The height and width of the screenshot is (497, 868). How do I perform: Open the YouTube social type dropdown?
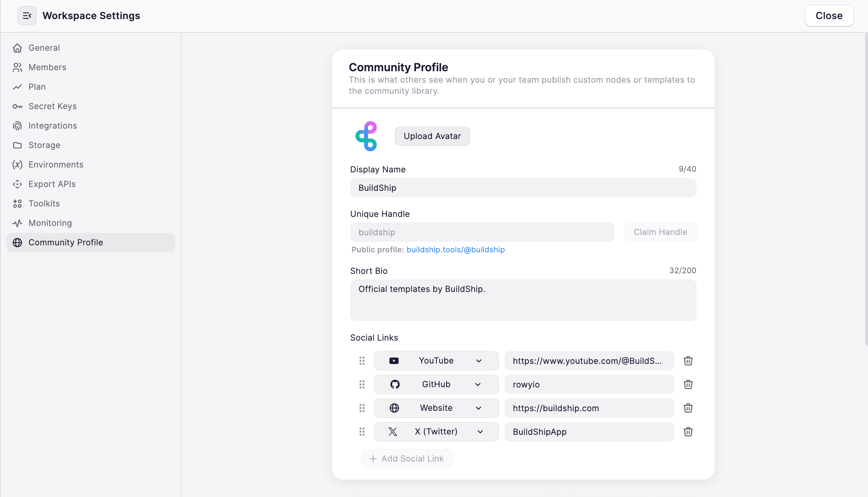[x=436, y=361]
